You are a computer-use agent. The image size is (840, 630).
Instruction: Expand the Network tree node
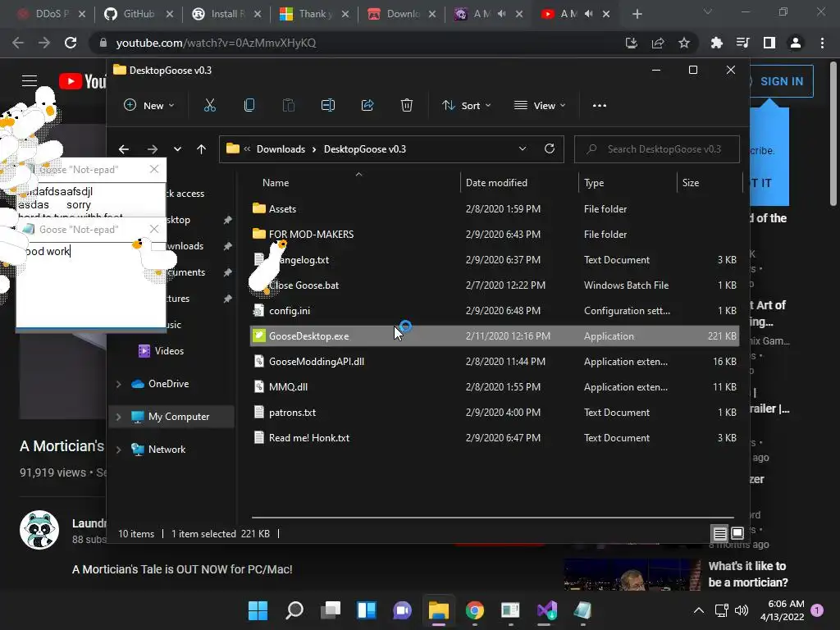click(118, 450)
